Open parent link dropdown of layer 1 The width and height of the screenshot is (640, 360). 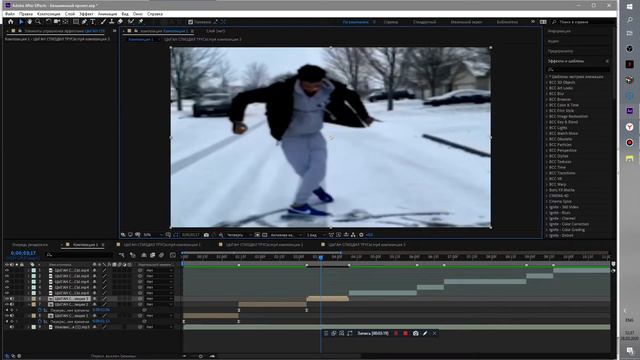click(159, 270)
